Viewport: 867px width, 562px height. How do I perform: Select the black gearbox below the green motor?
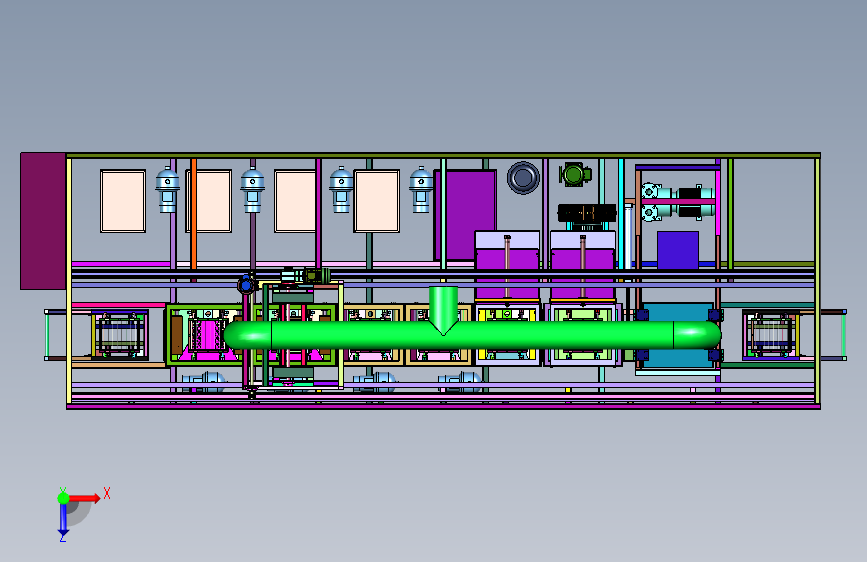click(587, 214)
